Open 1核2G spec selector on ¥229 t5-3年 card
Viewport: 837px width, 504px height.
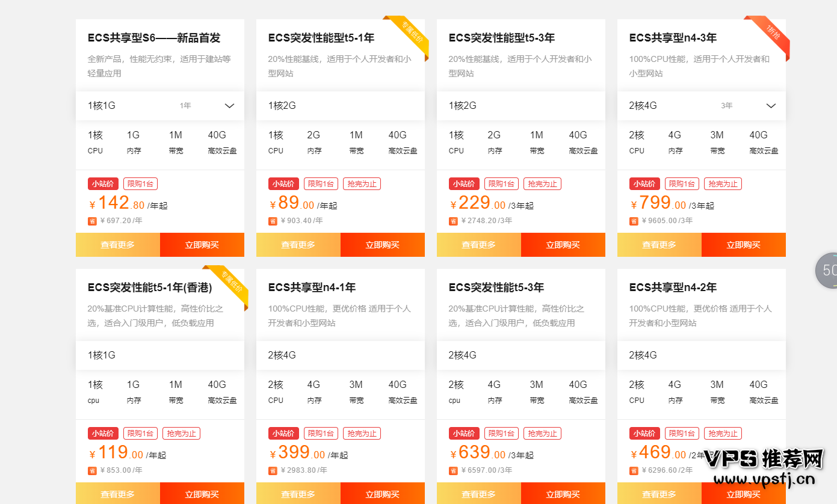(521, 106)
